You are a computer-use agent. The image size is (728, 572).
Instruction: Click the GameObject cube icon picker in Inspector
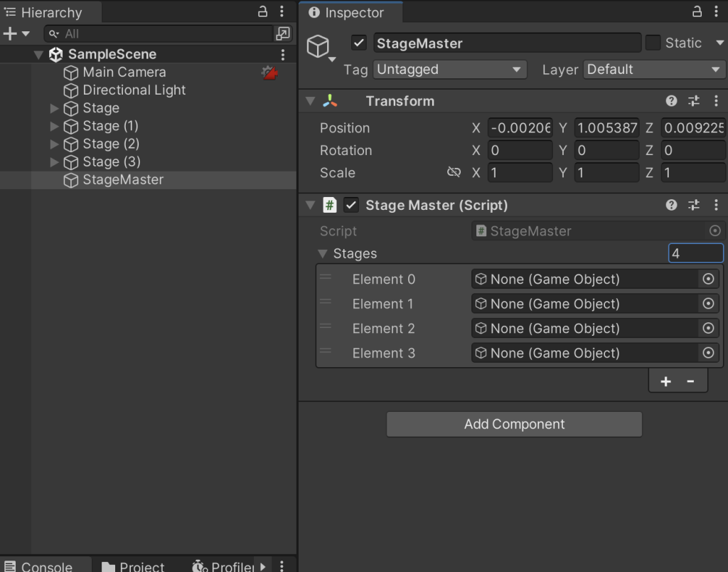coord(321,48)
